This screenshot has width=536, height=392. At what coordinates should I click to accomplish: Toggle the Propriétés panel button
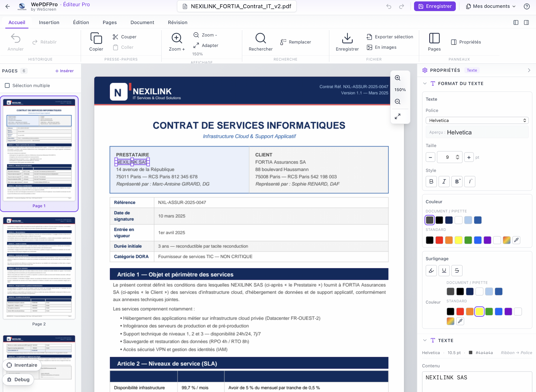466,42
